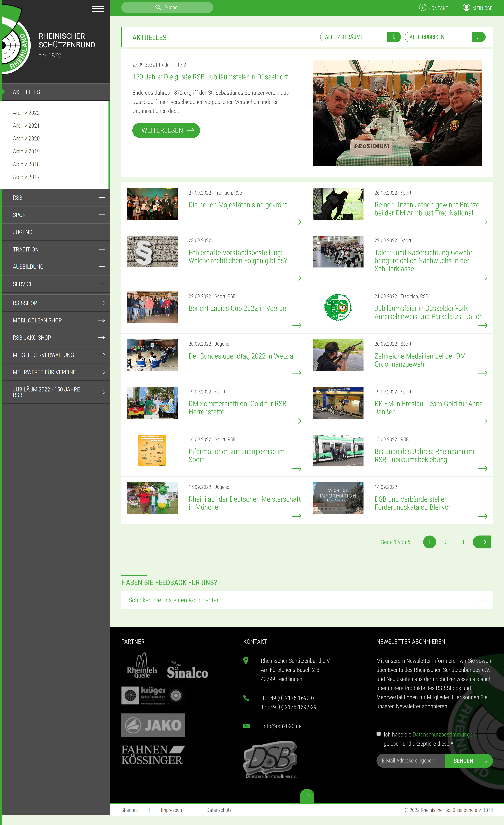Viewport: 504px width, 825px height.
Task: Click arrow on Die neuen Majestäten article
Action: coord(297,222)
